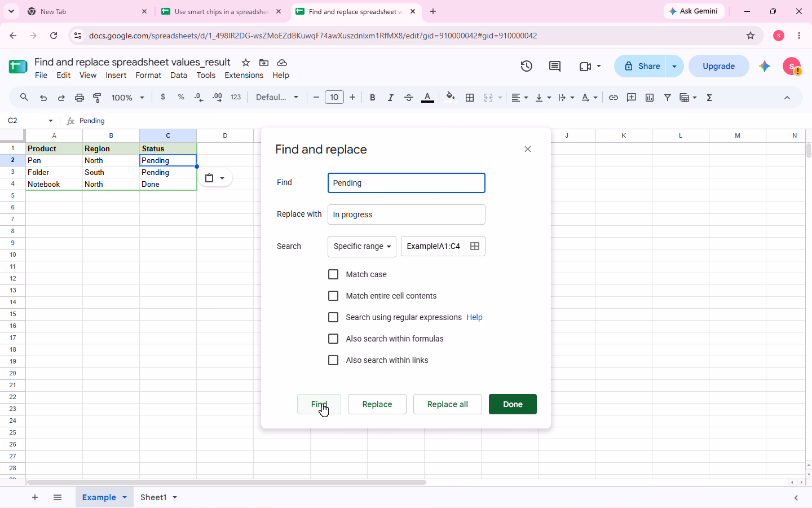Open the Format menu
The image size is (812, 508).
[148, 75]
